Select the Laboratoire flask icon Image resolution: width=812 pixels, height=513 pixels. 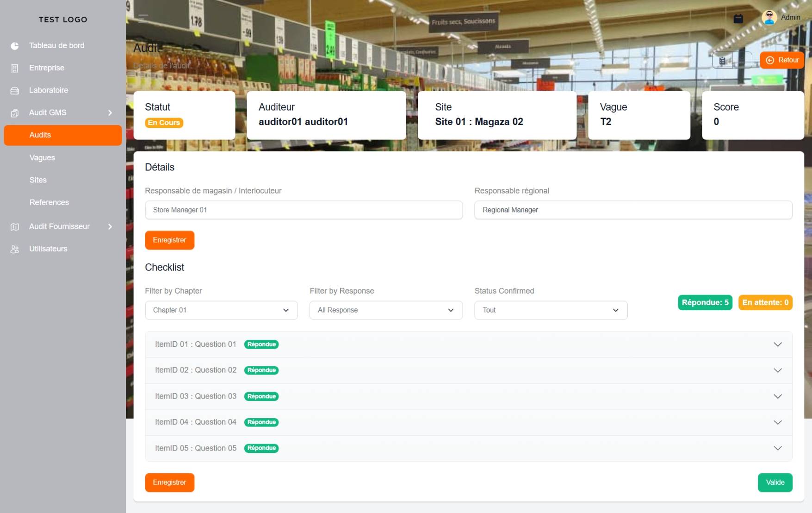14,90
